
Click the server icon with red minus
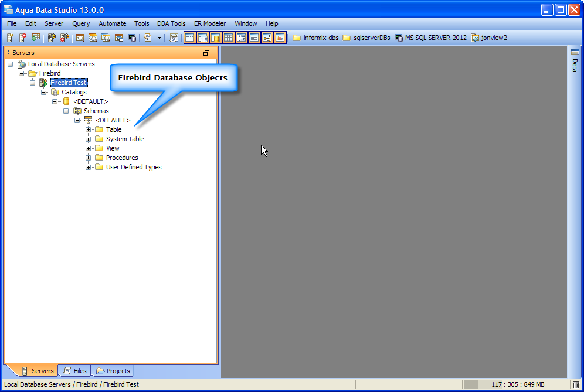pos(23,38)
